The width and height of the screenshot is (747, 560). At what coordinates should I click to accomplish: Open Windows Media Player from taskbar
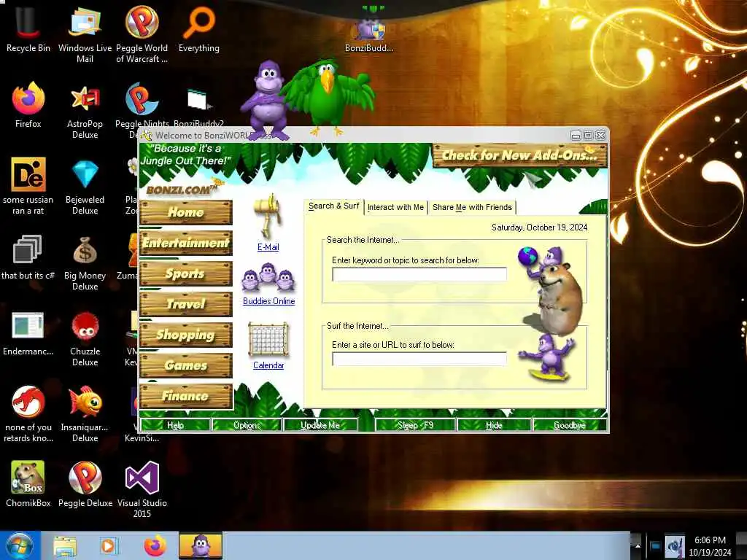(x=108, y=546)
